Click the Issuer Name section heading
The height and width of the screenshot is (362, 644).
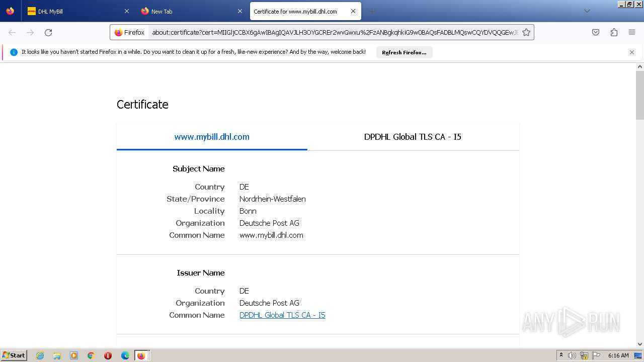tap(200, 273)
